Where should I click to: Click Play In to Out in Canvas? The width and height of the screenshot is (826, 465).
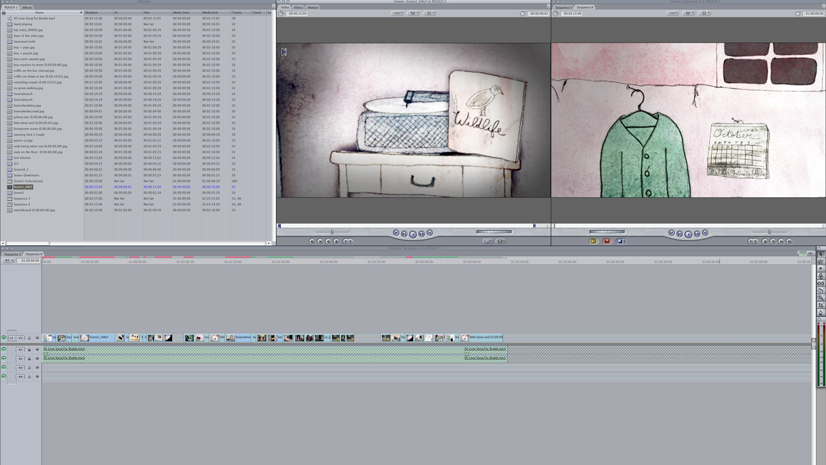(x=680, y=233)
